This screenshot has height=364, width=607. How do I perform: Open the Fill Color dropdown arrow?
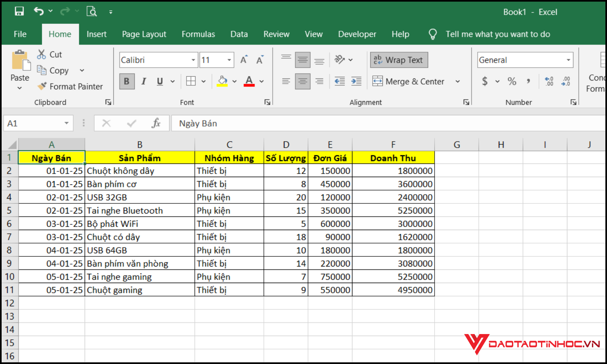[x=234, y=81]
